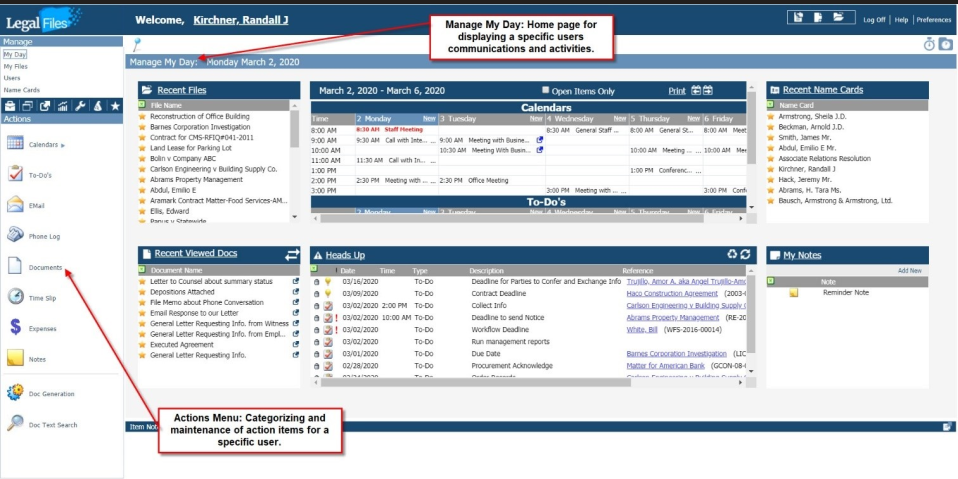This screenshot has width=958, height=479.
Task: Click Kirchner, Randall J user link
Action: tap(241, 20)
